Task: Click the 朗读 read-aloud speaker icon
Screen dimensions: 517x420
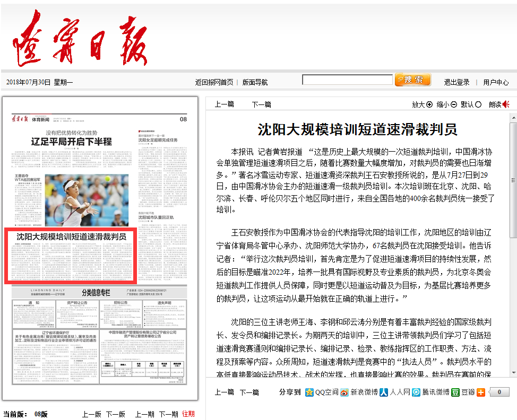Action: click(x=506, y=104)
